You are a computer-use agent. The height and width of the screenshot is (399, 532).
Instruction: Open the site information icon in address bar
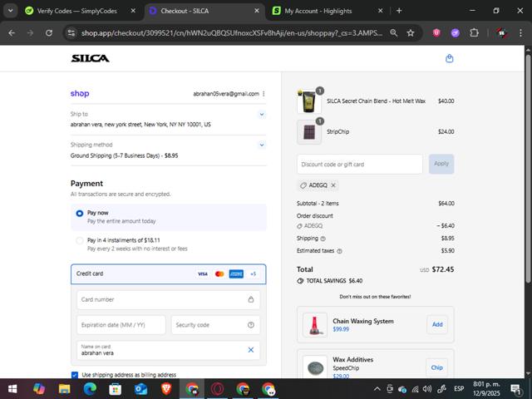71,33
